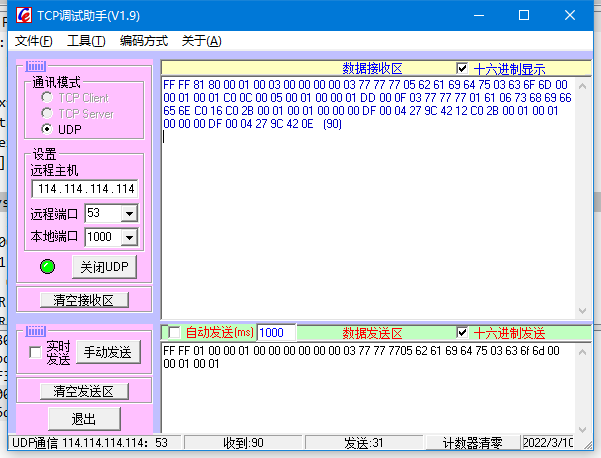The width and height of the screenshot is (601, 458).
Task: Click the 发送:31 status bar entry
Action: click(364, 443)
